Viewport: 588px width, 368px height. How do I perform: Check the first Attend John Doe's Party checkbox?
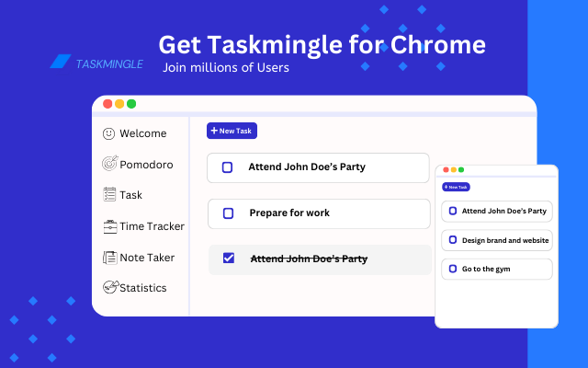tap(227, 167)
